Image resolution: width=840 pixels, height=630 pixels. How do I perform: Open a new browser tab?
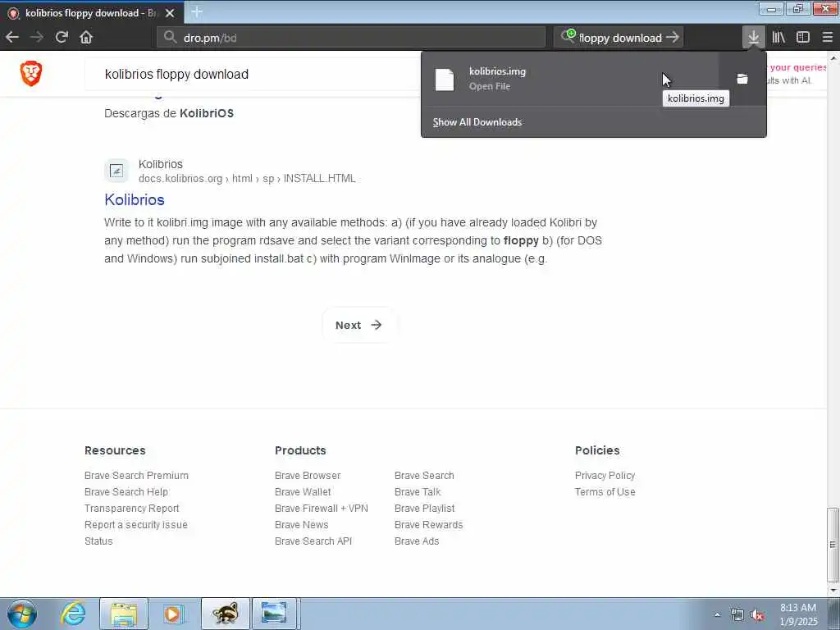click(197, 11)
